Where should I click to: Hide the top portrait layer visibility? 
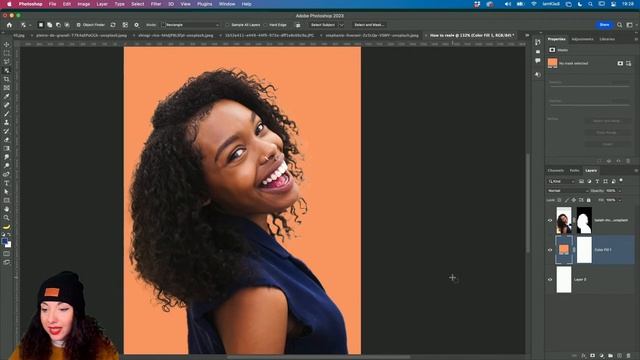550,220
